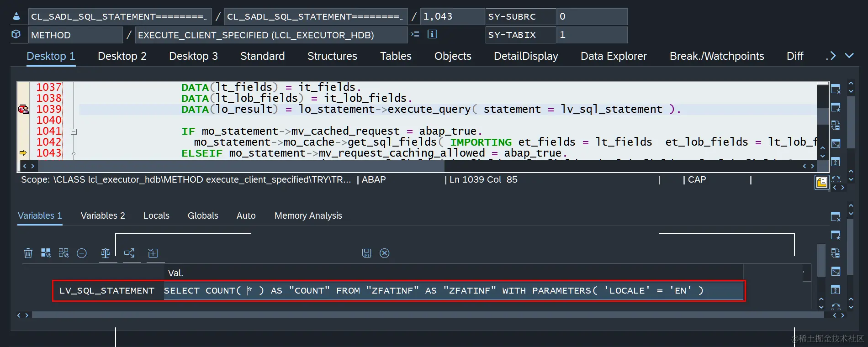
Task: Click the change-content icon after the scales
Action: 129,253
